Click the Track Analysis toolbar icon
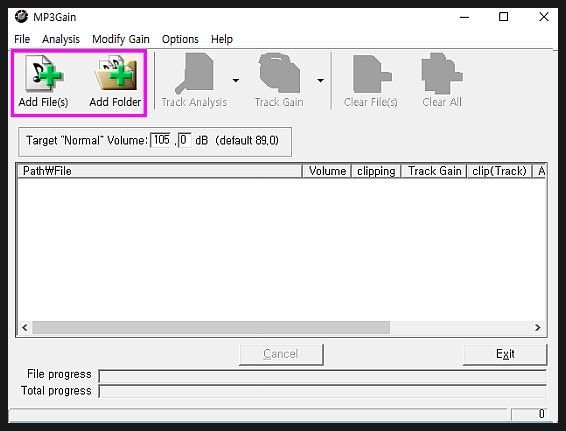The height and width of the screenshot is (431, 566). (195, 73)
